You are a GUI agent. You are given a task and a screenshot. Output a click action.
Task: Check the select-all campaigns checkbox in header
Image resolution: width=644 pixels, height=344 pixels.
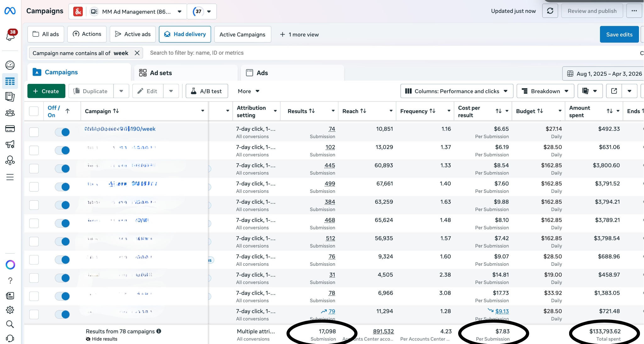point(34,111)
